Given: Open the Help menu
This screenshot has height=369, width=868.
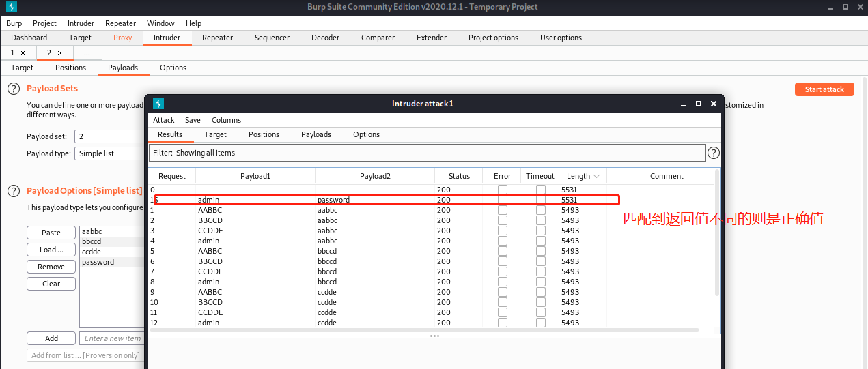Looking at the screenshot, I should pos(193,23).
